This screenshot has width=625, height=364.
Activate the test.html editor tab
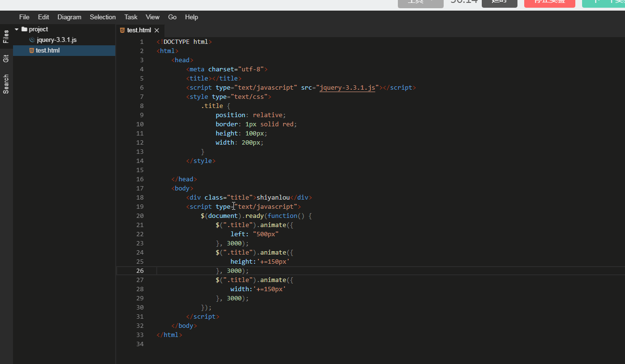[139, 30]
